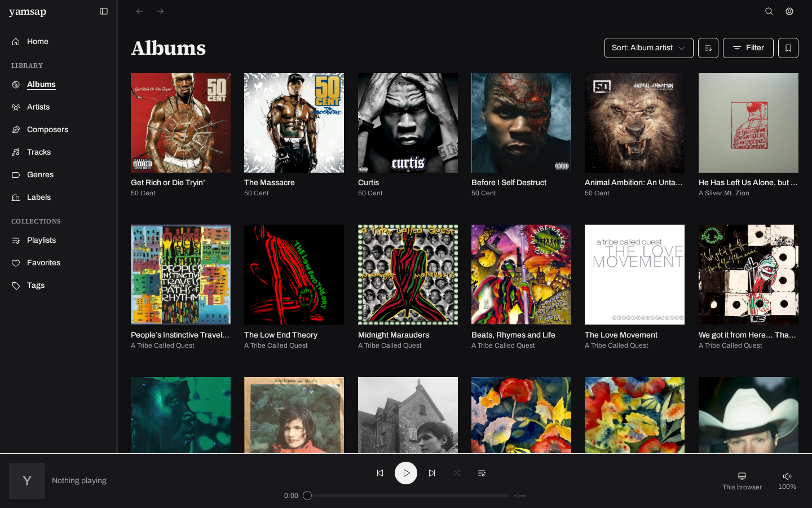Open Beats, Rhymes and Life cover

(x=521, y=275)
